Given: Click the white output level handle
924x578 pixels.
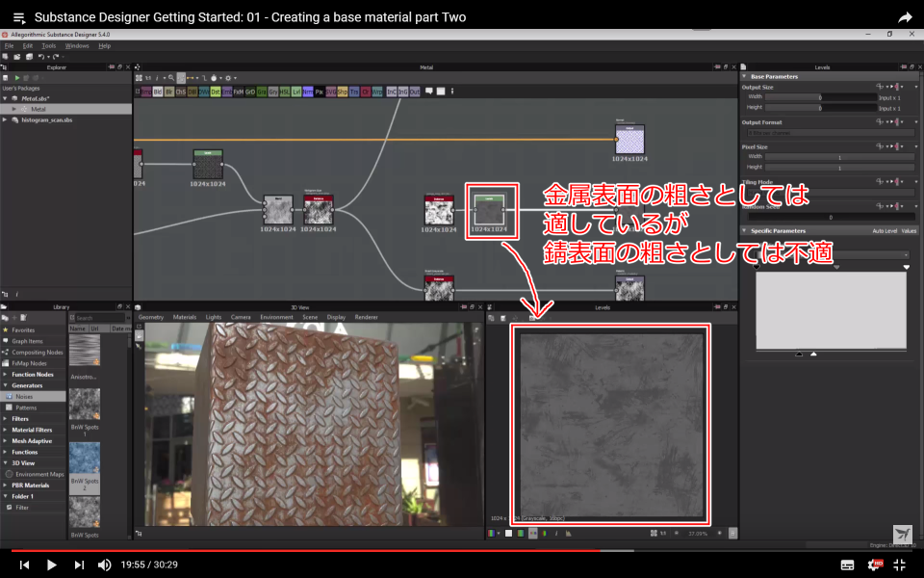Looking at the screenshot, I should point(814,355).
